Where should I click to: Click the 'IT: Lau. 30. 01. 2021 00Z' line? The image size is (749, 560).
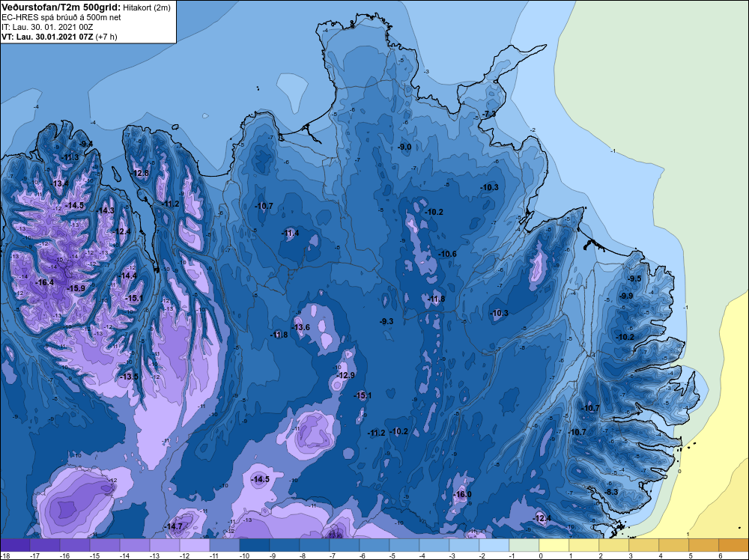tap(47, 27)
